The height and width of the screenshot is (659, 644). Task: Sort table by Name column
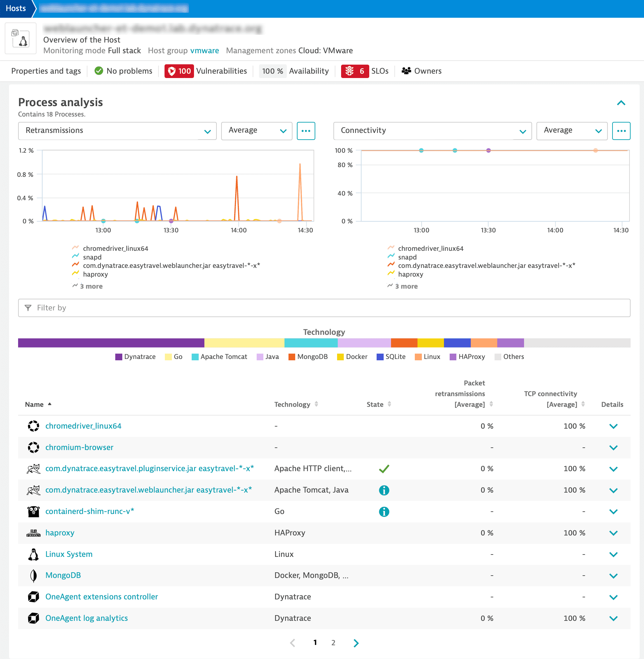point(38,405)
